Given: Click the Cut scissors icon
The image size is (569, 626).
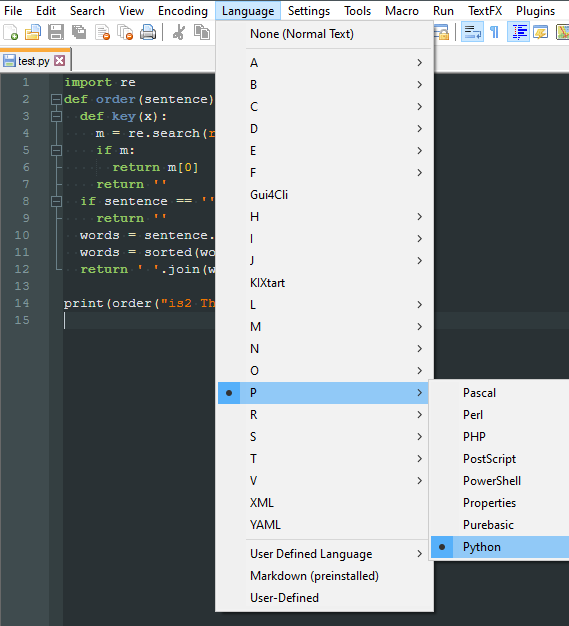Looking at the screenshot, I should point(178,32).
